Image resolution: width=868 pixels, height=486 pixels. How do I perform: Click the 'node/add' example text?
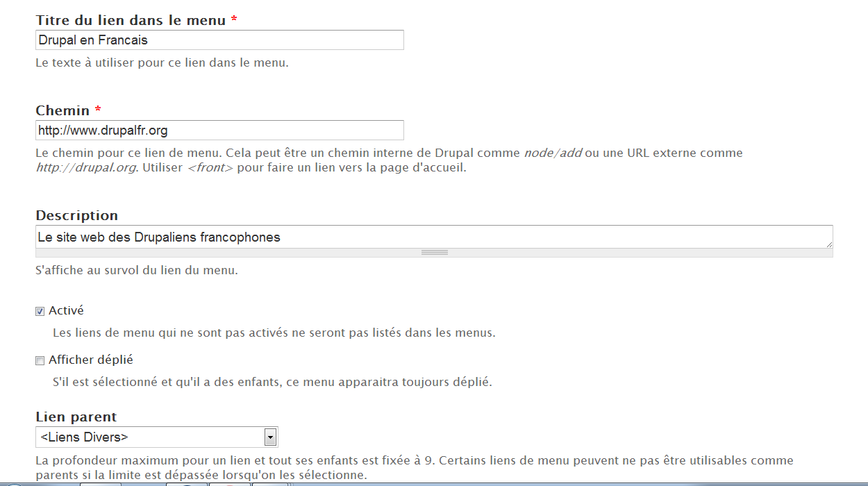[553, 153]
